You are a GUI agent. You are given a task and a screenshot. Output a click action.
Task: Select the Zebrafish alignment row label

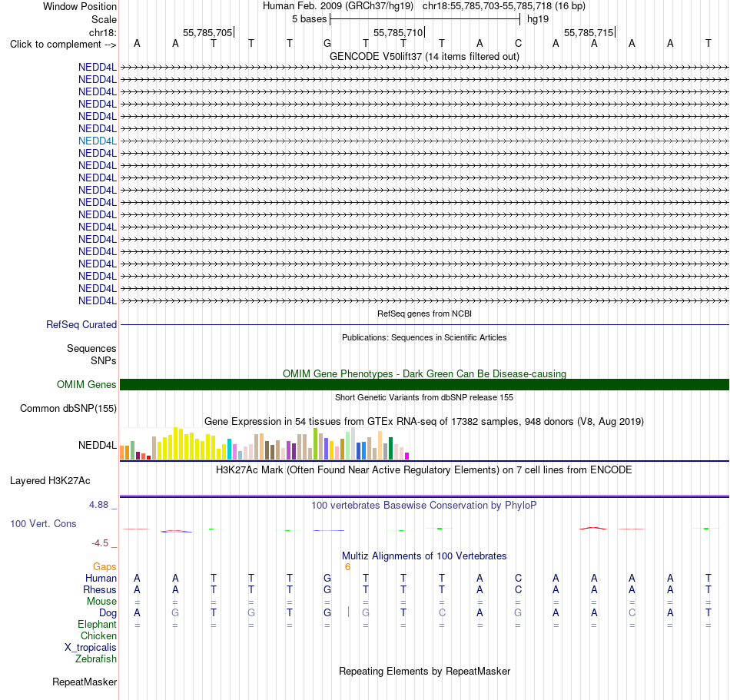[96, 659]
